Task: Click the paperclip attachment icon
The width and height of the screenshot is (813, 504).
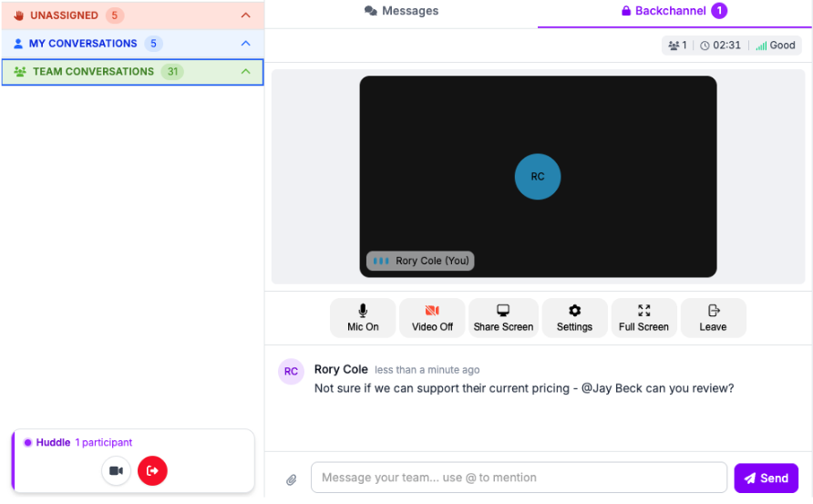Action: tap(292, 479)
